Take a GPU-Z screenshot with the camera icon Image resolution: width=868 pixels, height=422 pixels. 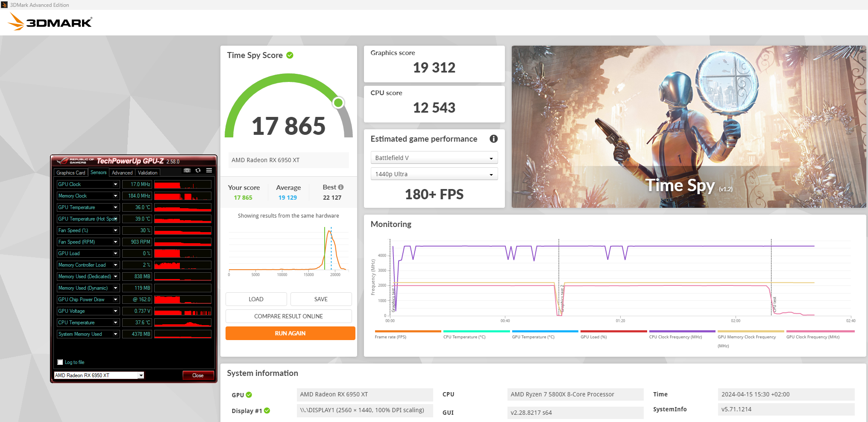pyautogui.click(x=187, y=170)
